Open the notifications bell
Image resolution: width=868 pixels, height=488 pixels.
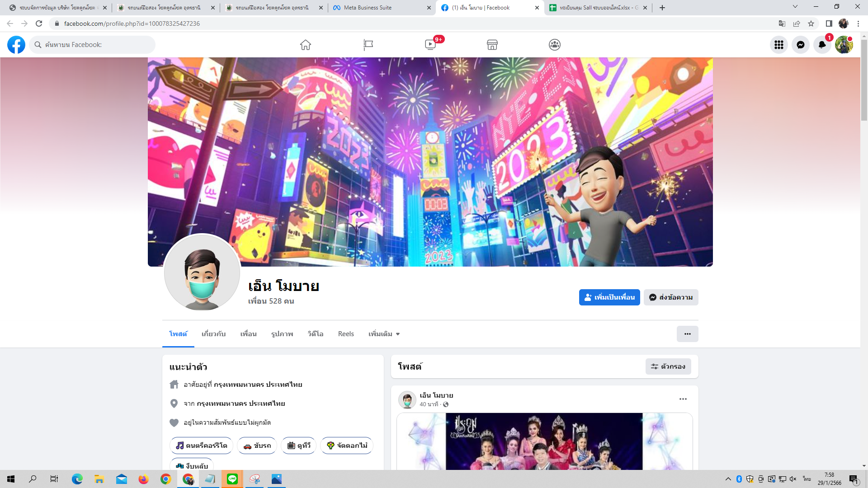[x=822, y=45]
